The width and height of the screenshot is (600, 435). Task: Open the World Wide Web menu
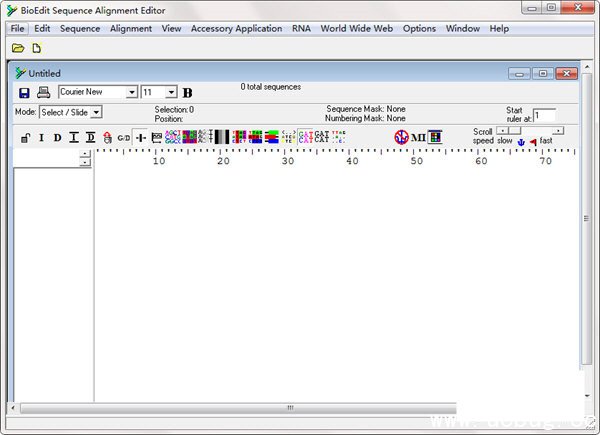coord(357,29)
